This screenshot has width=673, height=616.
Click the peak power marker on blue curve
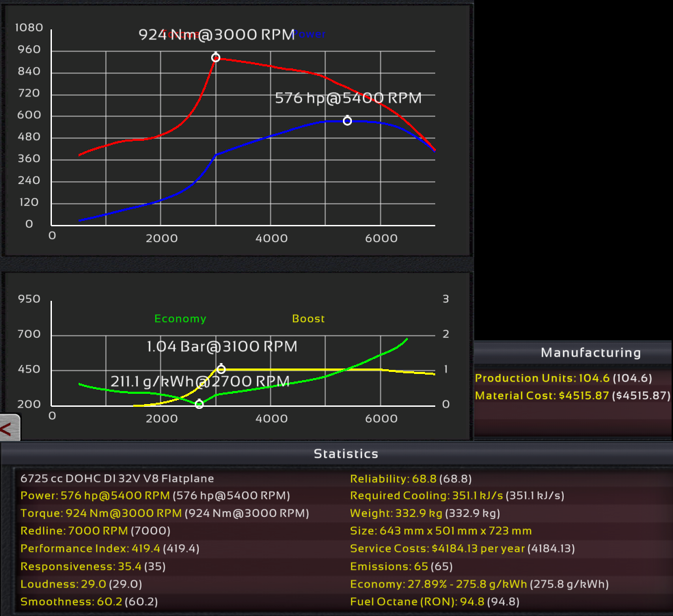click(x=347, y=120)
